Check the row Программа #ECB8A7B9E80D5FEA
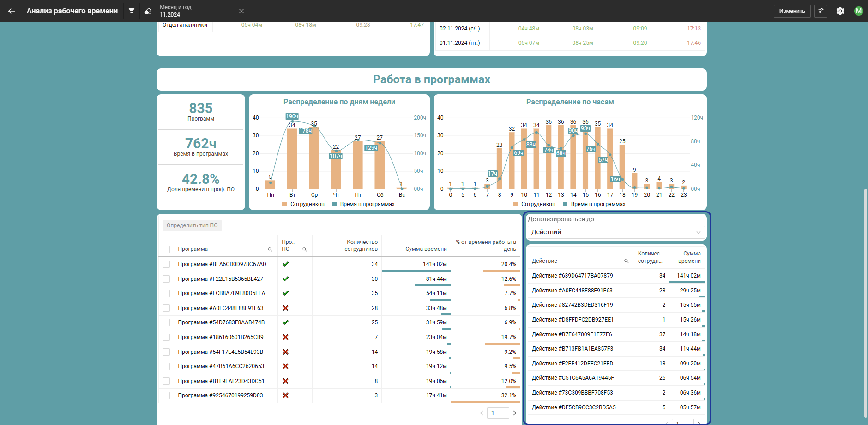Viewport: 868px width, 425px height. [166, 293]
